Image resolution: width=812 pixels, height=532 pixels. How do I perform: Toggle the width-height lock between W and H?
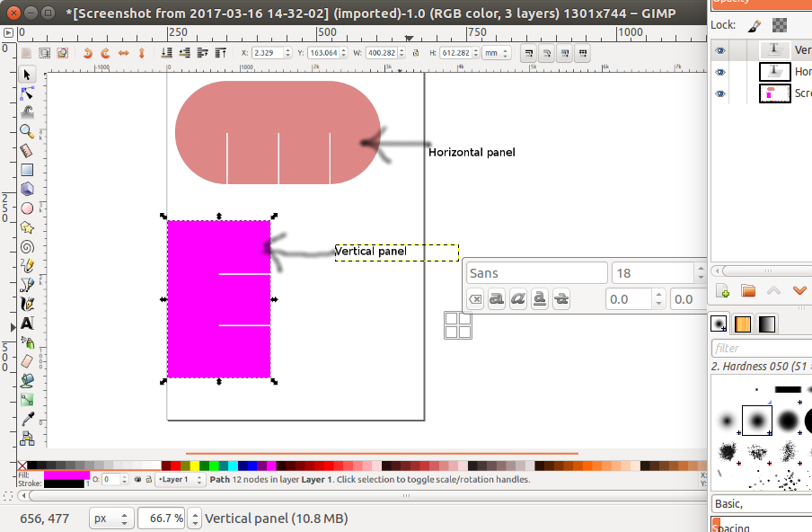(x=415, y=53)
